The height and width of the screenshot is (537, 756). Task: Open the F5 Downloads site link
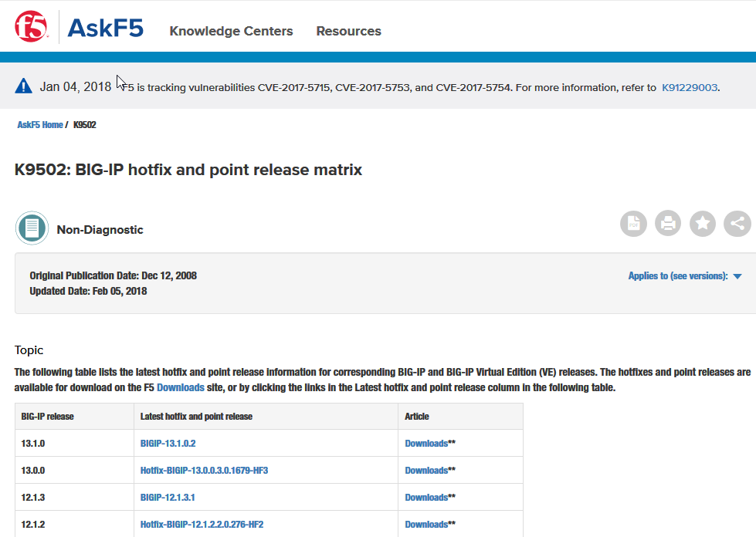click(x=181, y=388)
